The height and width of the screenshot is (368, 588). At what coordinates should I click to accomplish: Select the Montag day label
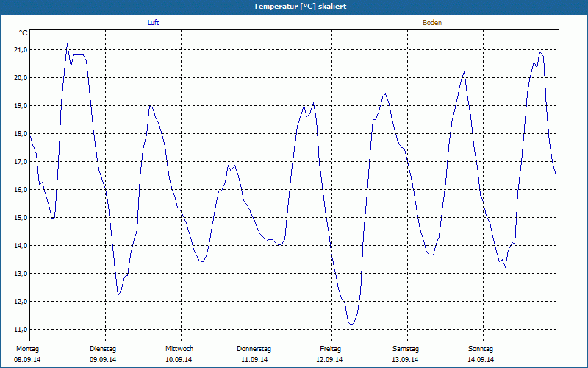click(x=27, y=349)
